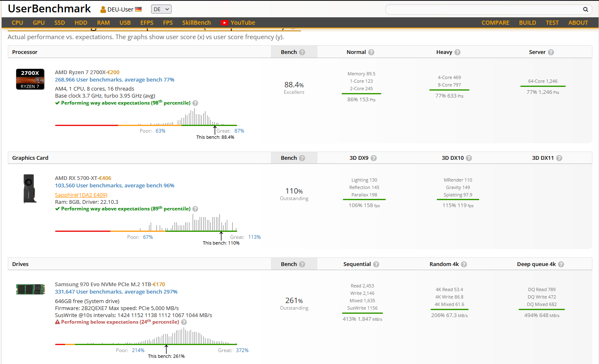Open the RAM menu

point(103,23)
